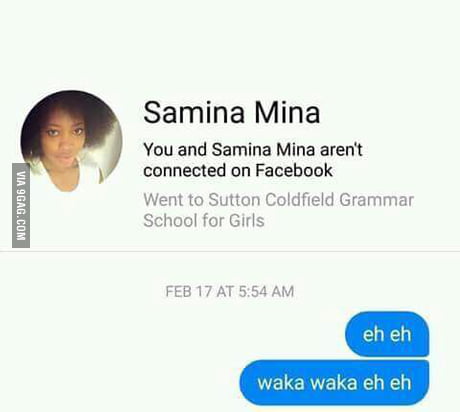Click the horizontal divider below the profile header

tap(230, 251)
